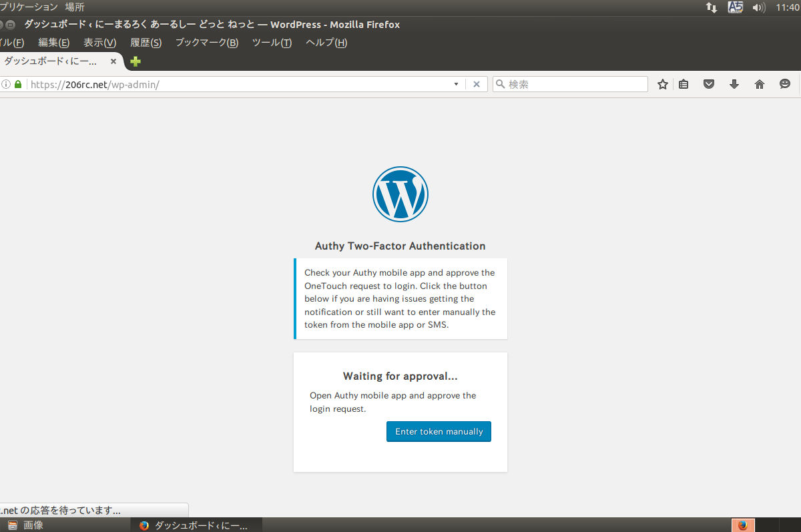The height and width of the screenshot is (532, 801).
Task: Open the ヘルプ(H) menu
Action: point(326,43)
